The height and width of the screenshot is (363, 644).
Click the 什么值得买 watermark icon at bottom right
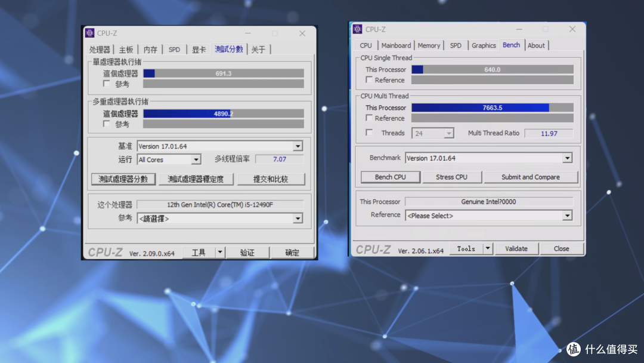pyautogui.click(x=573, y=350)
